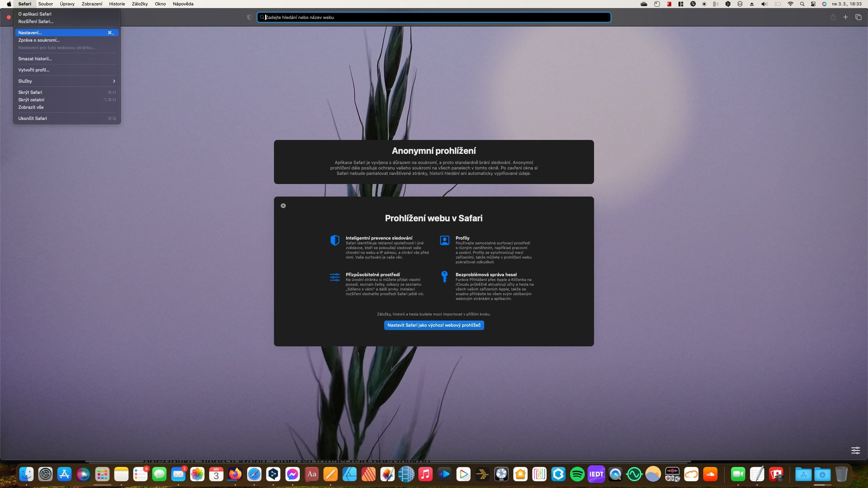The width and height of the screenshot is (868, 488).
Task: Launch Firefox from the Dock
Action: 235,474
